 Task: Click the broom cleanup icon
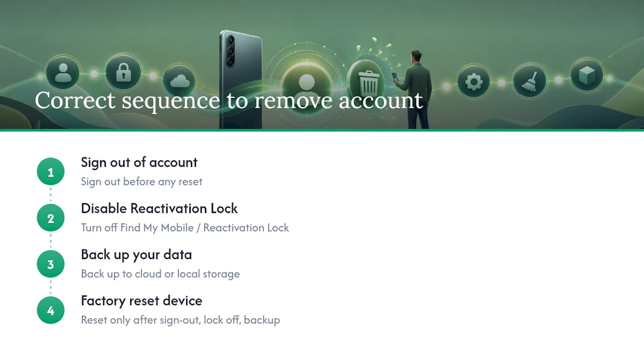tap(529, 80)
